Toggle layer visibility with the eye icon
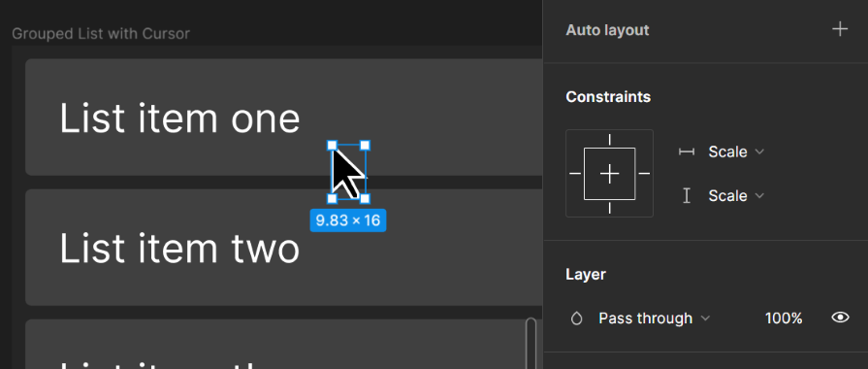Image resolution: width=868 pixels, height=369 pixels. [x=840, y=318]
